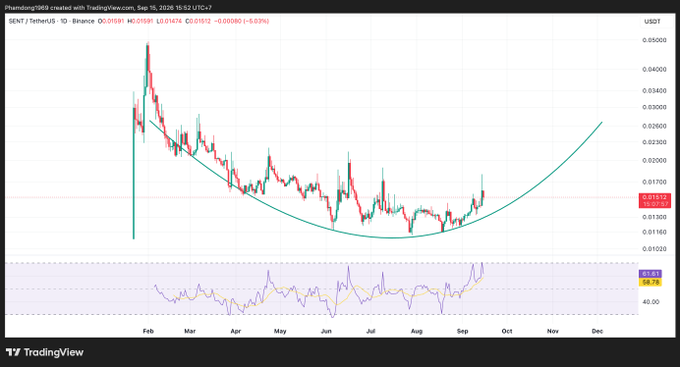Screen dimensions: 680x367
Task: Click the Jul label on time axis
Action: [371, 331]
